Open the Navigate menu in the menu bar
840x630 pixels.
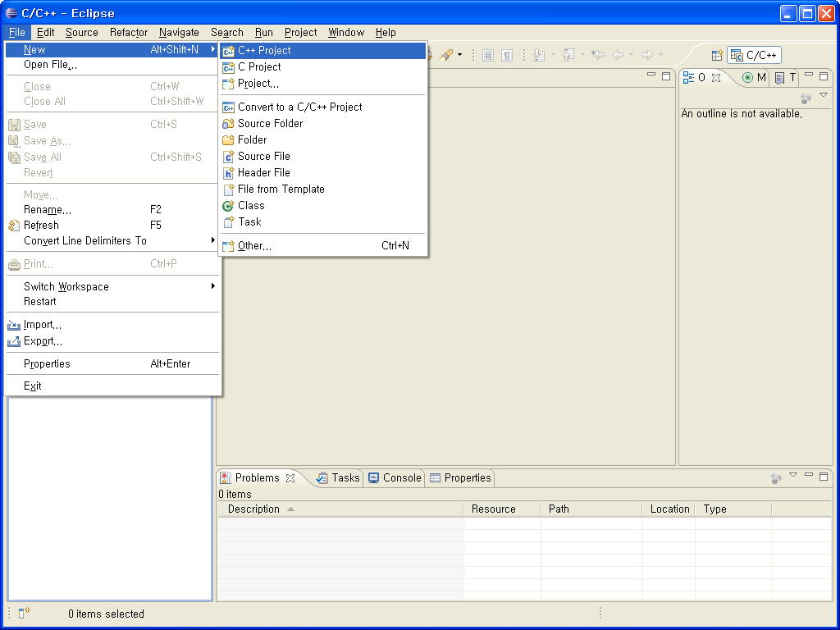point(179,33)
